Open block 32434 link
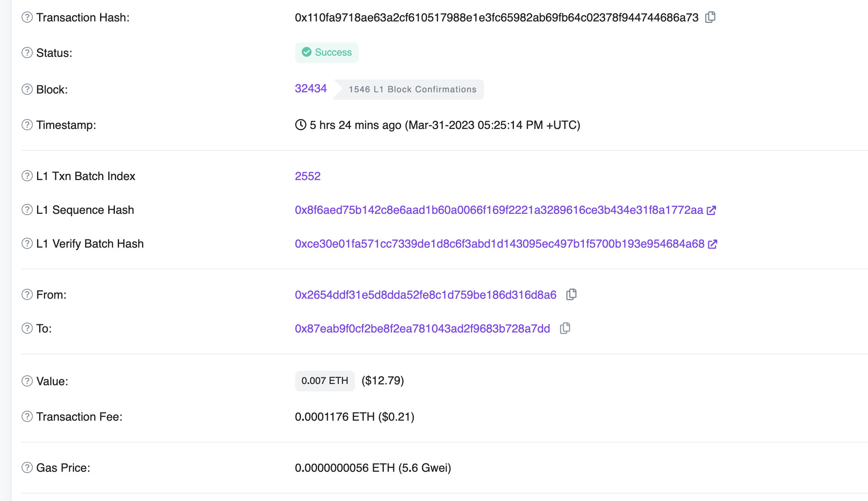This screenshot has height=501, width=868. [x=310, y=89]
